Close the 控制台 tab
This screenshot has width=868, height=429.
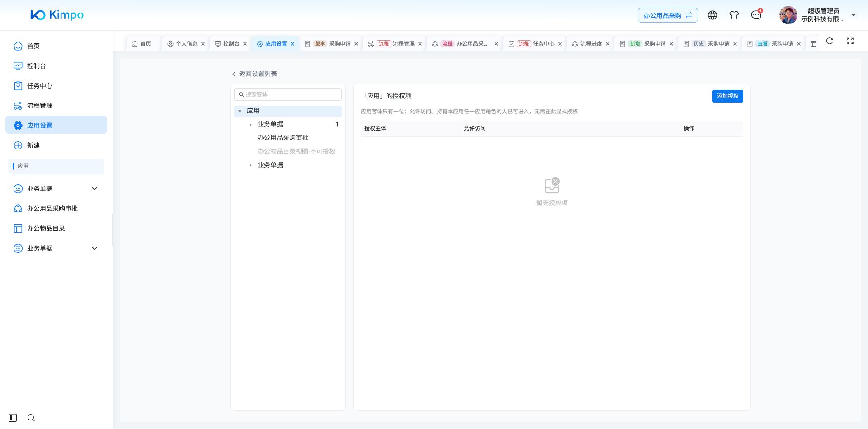245,44
